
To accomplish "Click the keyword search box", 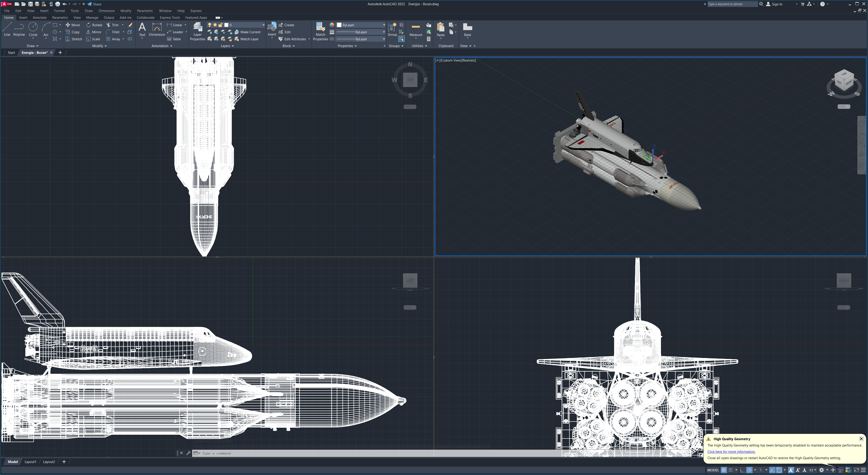I will coord(732,4).
